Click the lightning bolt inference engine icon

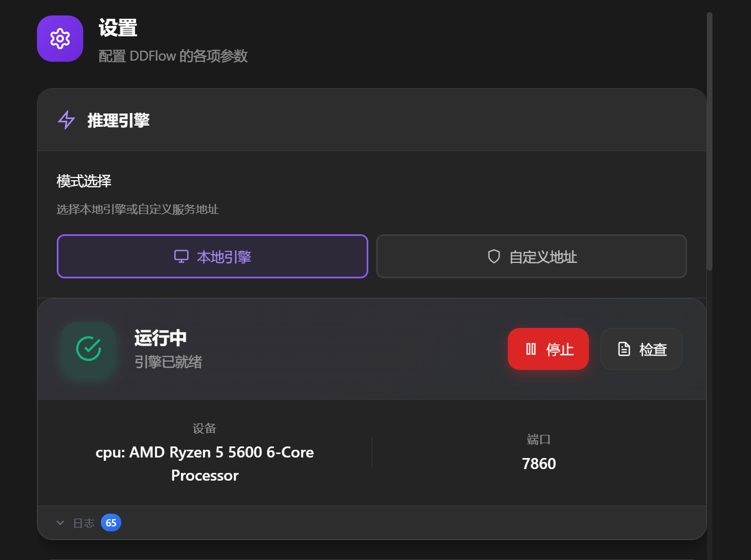67,120
